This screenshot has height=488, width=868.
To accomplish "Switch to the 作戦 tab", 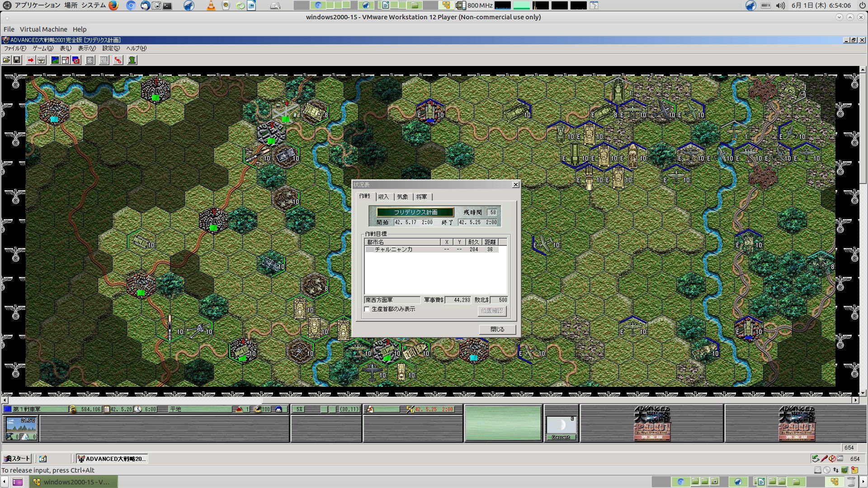I will coord(365,196).
